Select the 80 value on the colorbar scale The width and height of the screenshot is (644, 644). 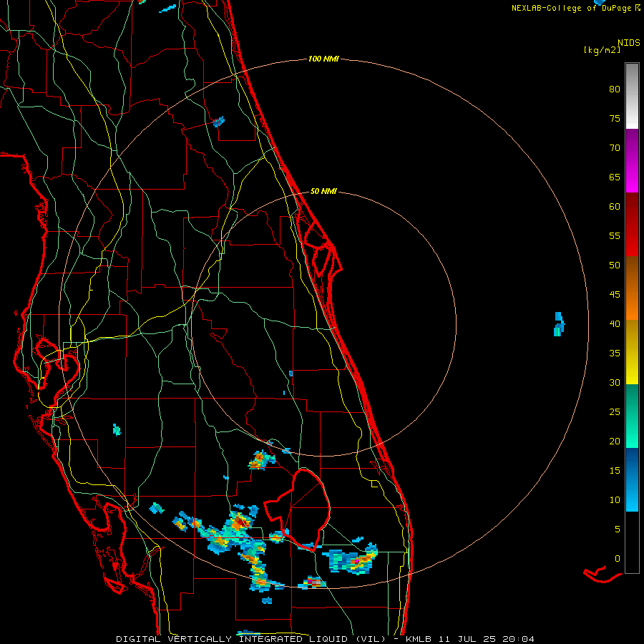[x=615, y=89]
